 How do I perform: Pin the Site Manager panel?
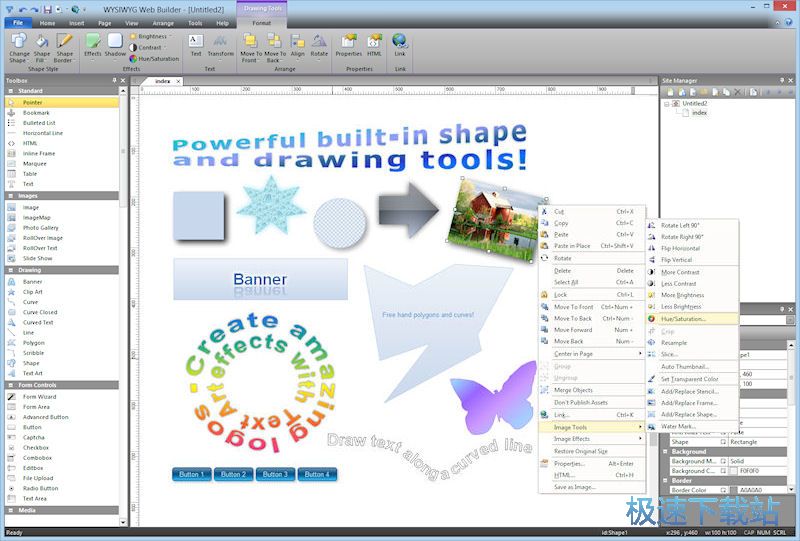pos(782,81)
